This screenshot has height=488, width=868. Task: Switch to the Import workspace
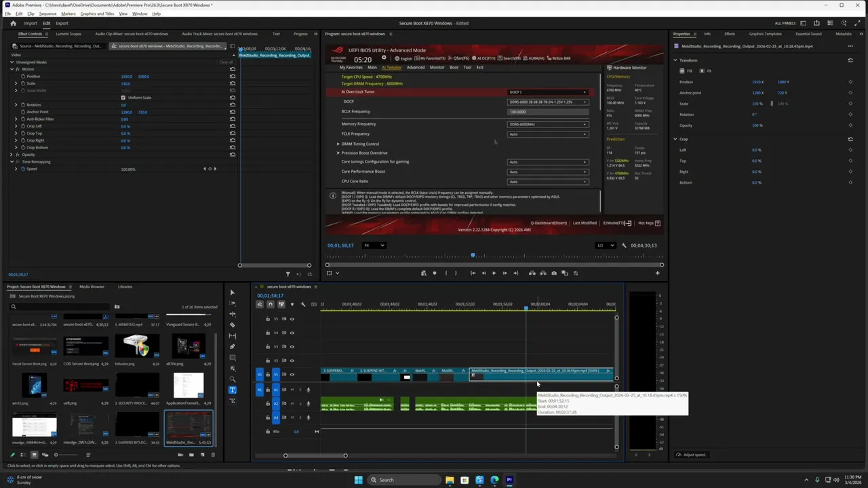point(31,23)
